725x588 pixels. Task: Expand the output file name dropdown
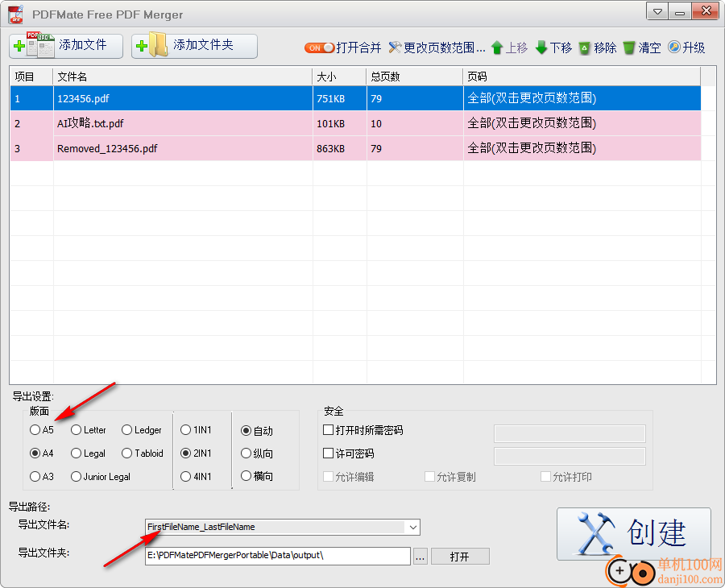pos(412,527)
